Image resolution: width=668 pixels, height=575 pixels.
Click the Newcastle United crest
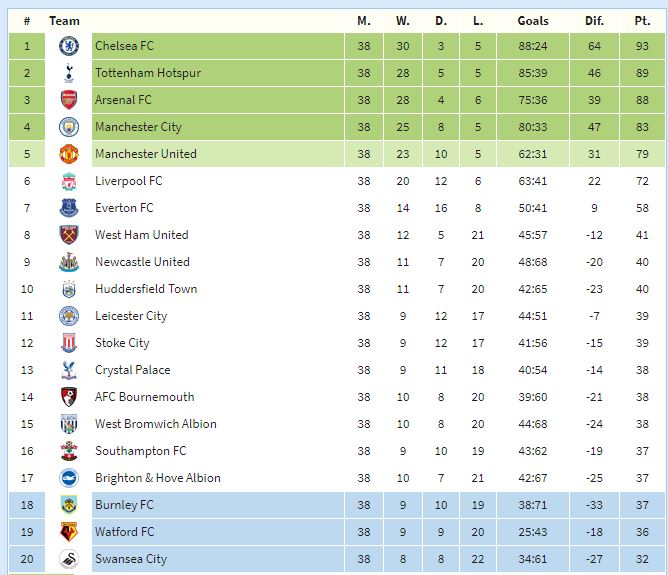[x=69, y=262]
